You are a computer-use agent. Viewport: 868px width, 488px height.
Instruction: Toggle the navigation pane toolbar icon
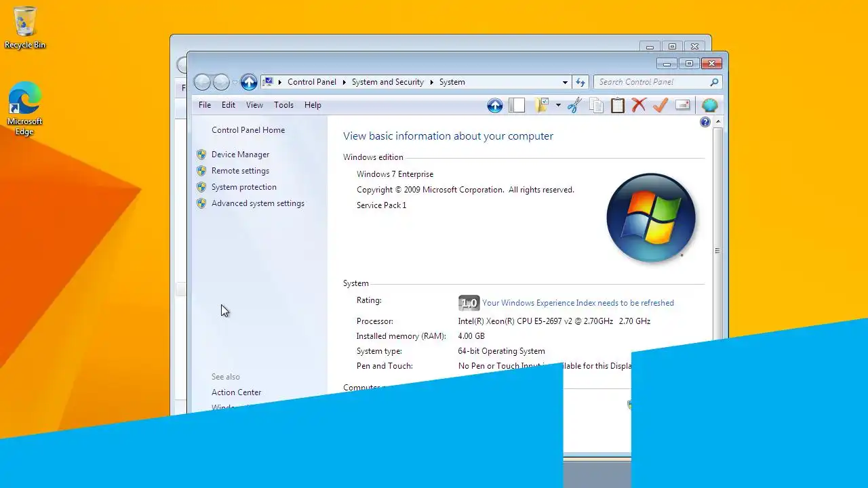517,105
